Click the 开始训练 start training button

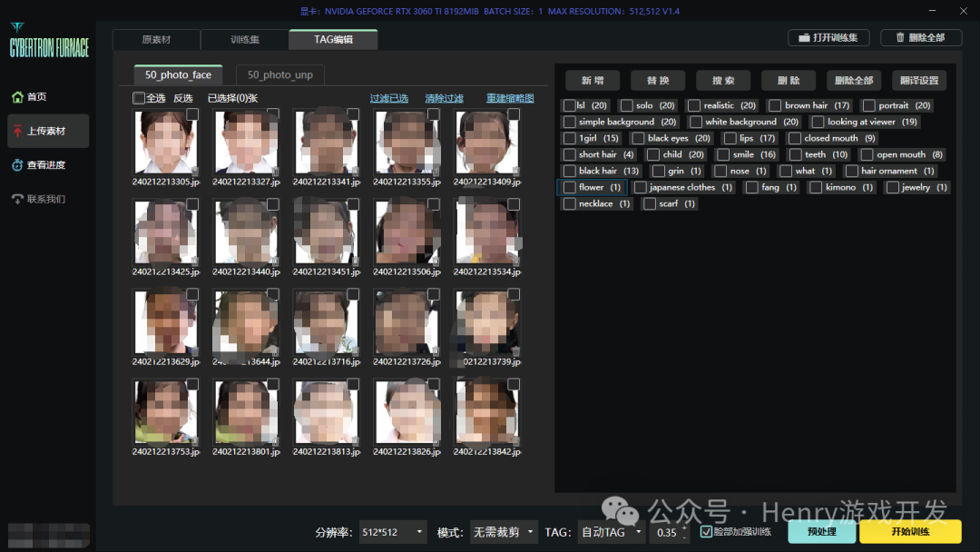[910, 532]
